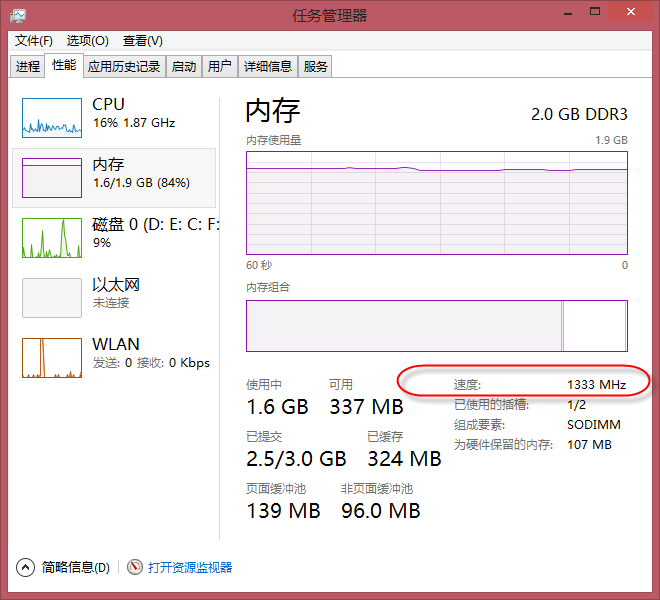Screen dimensions: 660x600
Task: Select the WLAN throughput thumbnail
Action: coord(52,358)
